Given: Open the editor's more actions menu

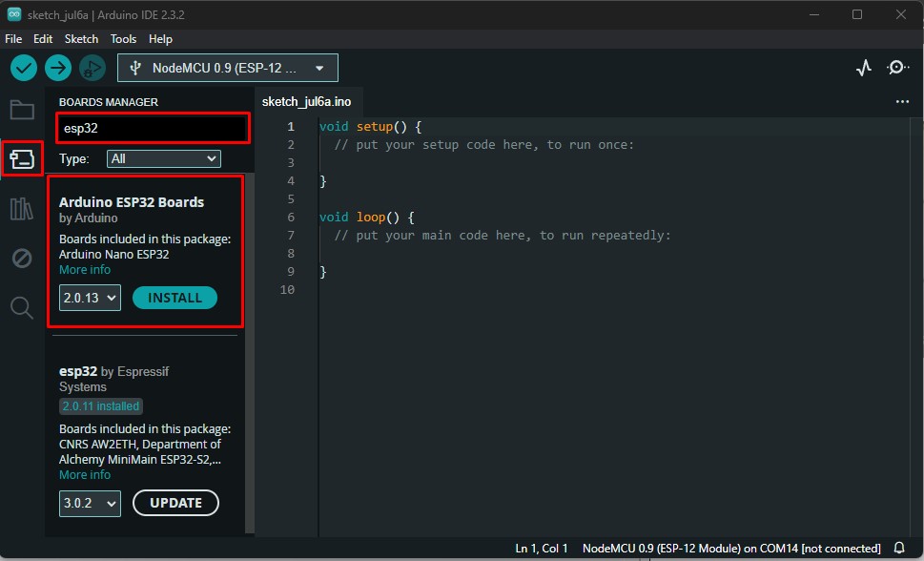Looking at the screenshot, I should click(902, 101).
